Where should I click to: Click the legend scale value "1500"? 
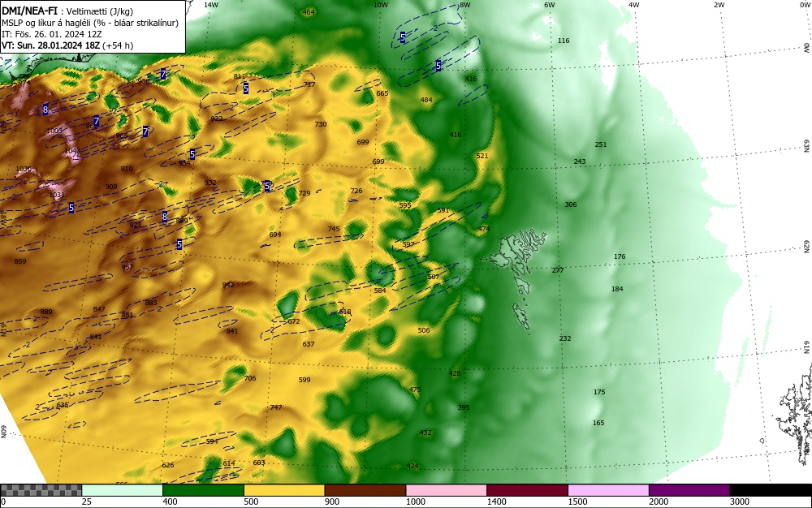[578, 502]
